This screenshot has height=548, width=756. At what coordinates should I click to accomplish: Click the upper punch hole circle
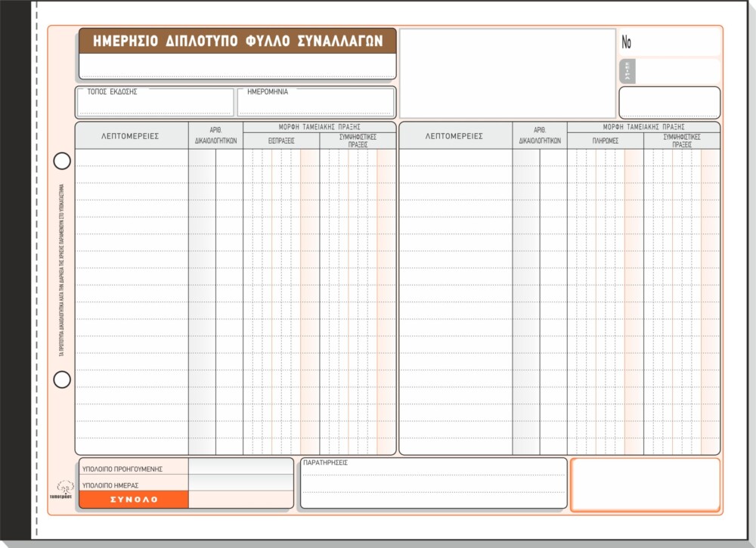coord(62,161)
